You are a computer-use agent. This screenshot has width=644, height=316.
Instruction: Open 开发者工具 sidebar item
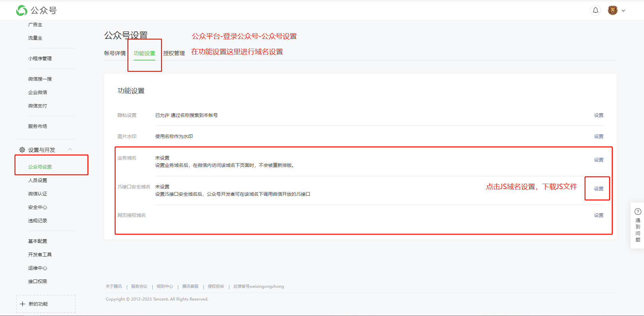point(40,255)
